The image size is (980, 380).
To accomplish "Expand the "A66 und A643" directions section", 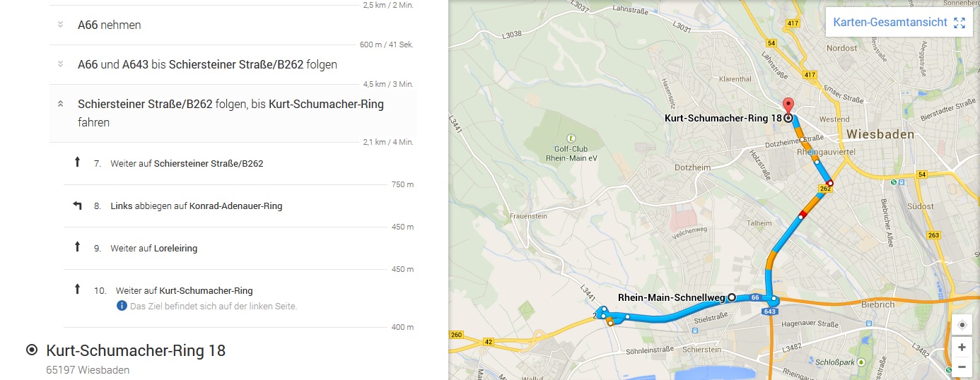I will 61,64.
